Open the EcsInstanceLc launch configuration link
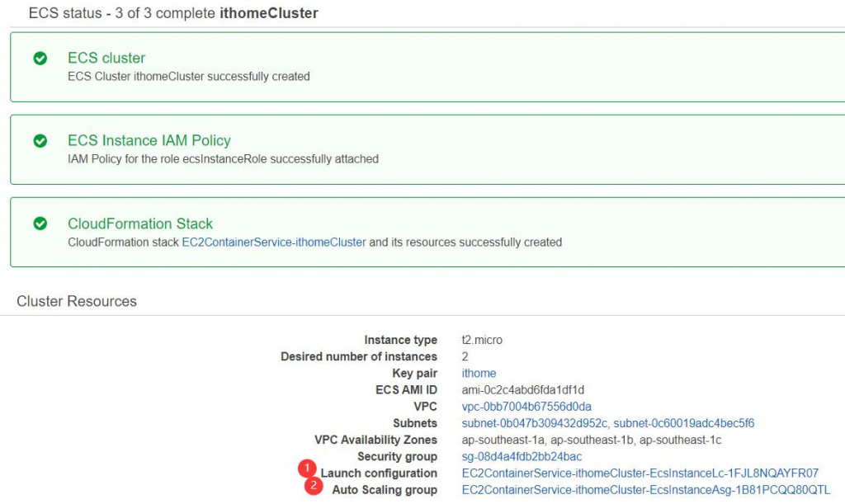 coord(640,473)
